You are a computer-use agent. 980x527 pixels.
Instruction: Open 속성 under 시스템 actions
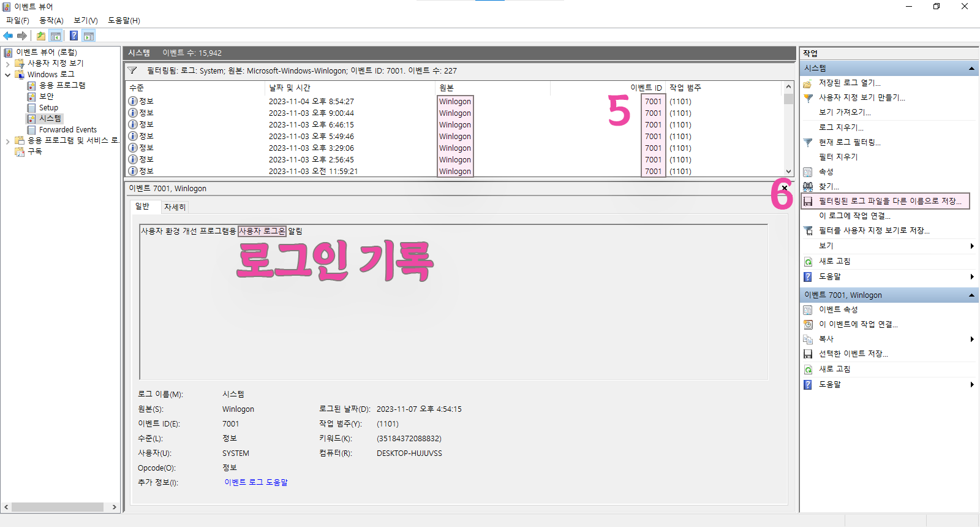click(826, 172)
